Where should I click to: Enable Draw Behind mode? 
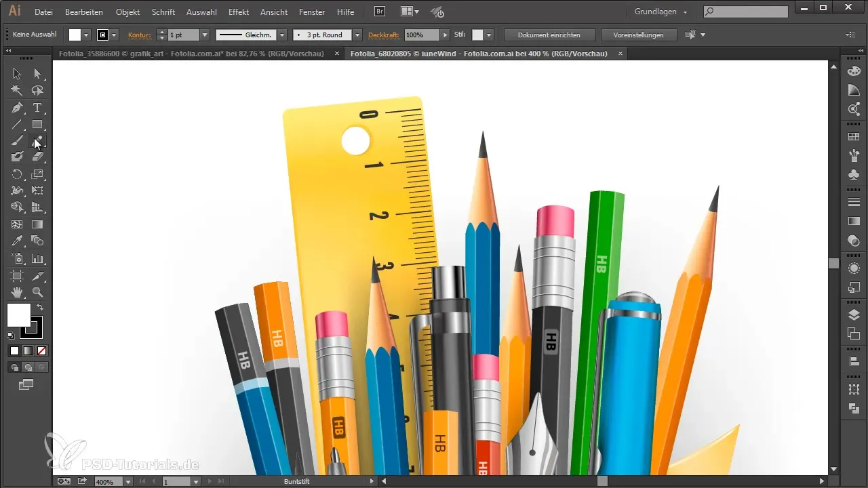[x=28, y=367]
